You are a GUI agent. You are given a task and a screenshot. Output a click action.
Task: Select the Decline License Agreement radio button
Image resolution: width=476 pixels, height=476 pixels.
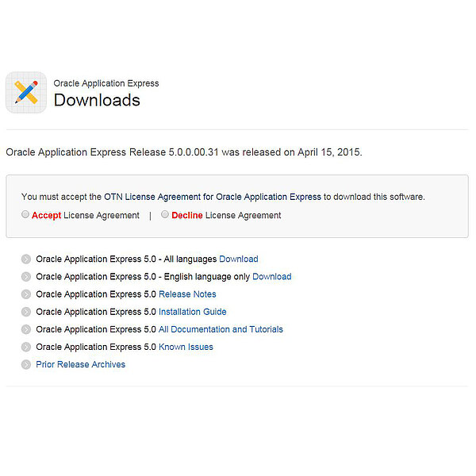click(165, 214)
